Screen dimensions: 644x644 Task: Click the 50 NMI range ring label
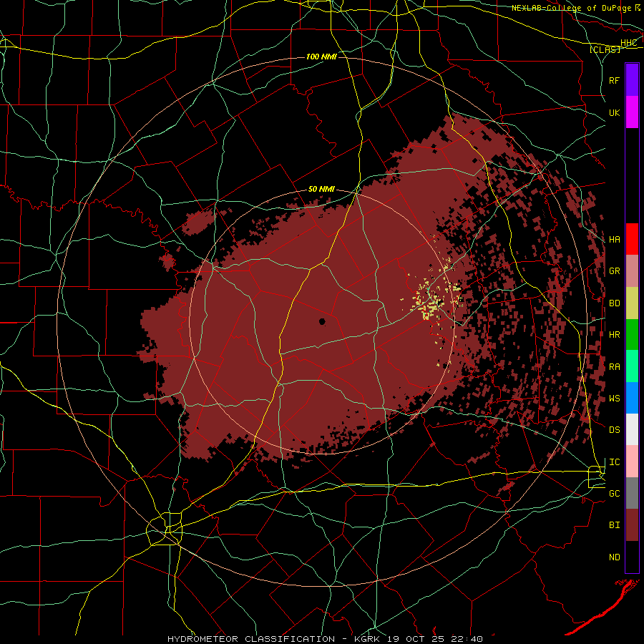tap(321, 189)
